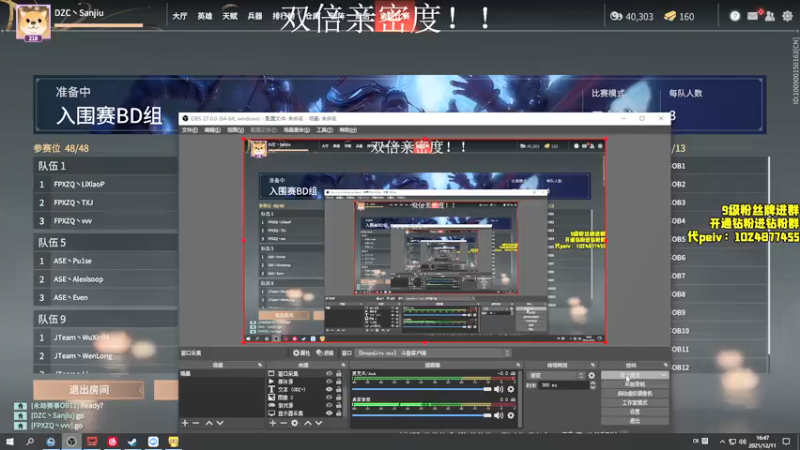The image size is (800, 450).
Task: Click 启动虚拟摄像机 virtual camera button
Action: pyautogui.click(x=635, y=393)
